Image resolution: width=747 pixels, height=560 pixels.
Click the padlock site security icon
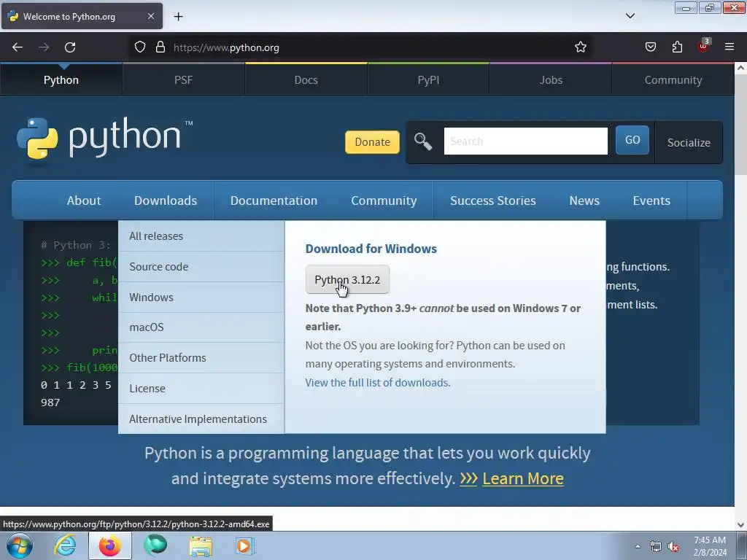click(160, 47)
